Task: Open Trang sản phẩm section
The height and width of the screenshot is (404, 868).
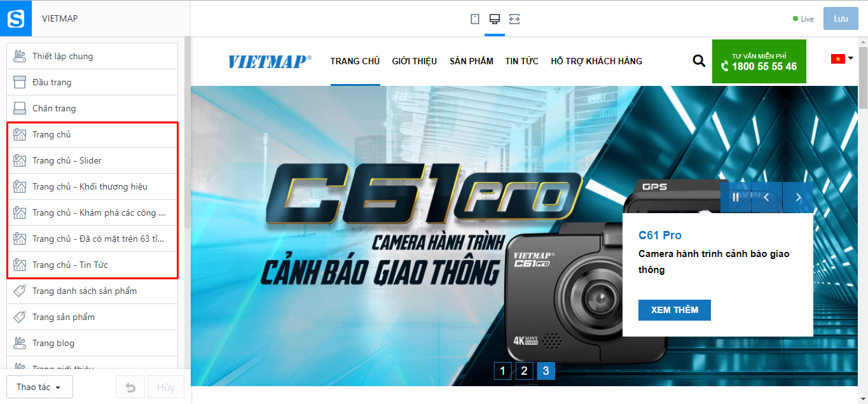Action: tap(92, 317)
